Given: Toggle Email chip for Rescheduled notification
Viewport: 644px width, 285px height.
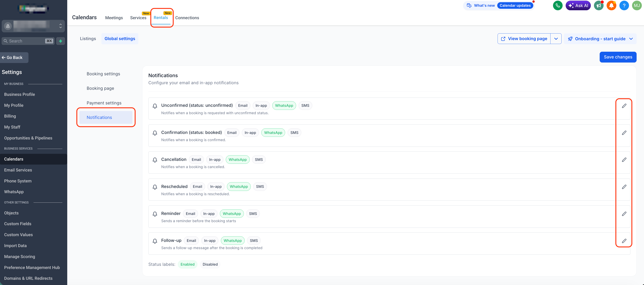Looking at the screenshot, I should (197, 186).
